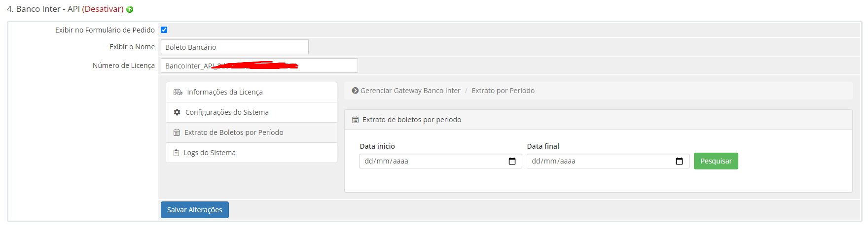Click the Gerenciar Gateway Banco Inter breadcrumb
Image resolution: width=868 pixels, height=229 pixels.
410,91
